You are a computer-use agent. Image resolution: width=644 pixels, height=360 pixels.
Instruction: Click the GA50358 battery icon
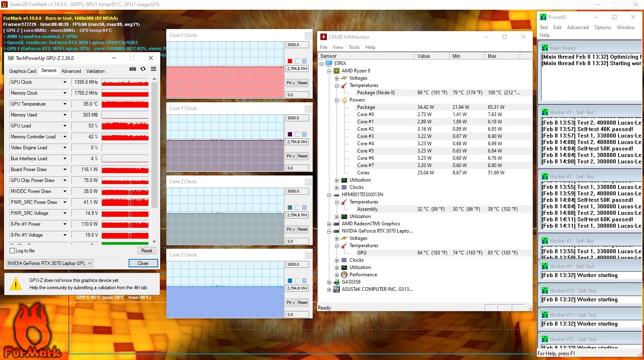337,282
